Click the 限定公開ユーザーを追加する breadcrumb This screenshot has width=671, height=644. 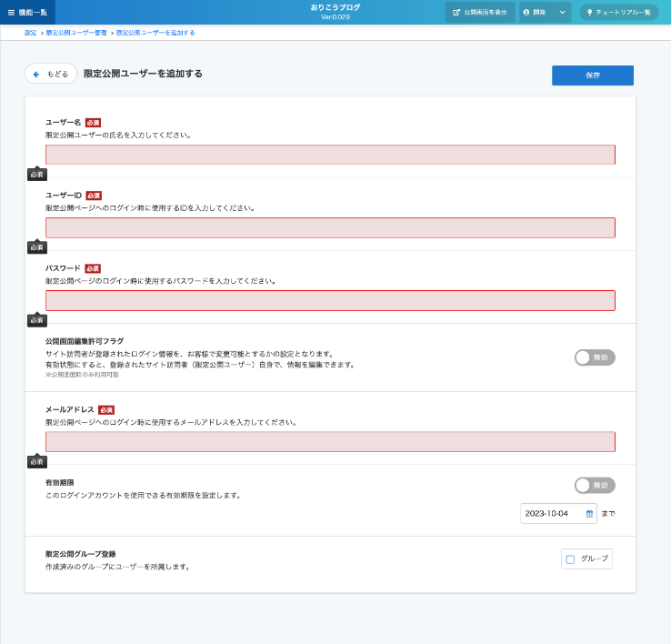point(155,33)
